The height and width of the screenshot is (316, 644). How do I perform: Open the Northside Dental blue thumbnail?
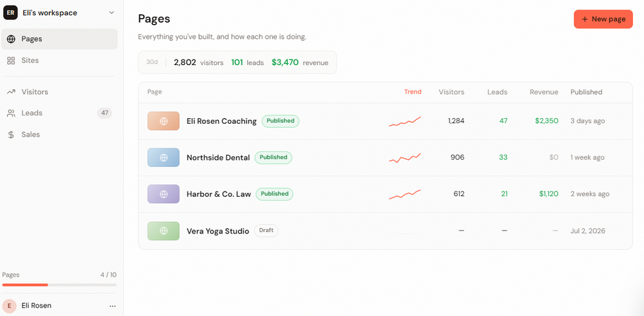pos(164,157)
